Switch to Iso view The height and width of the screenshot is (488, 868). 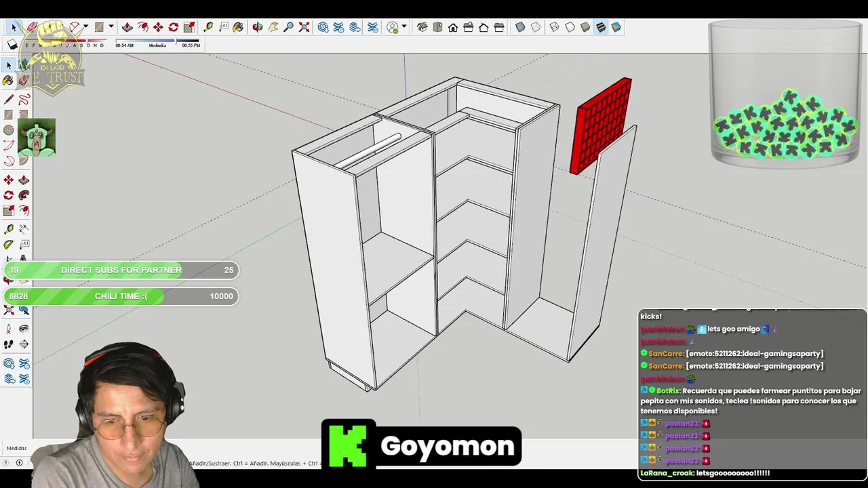tap(422, 27)
